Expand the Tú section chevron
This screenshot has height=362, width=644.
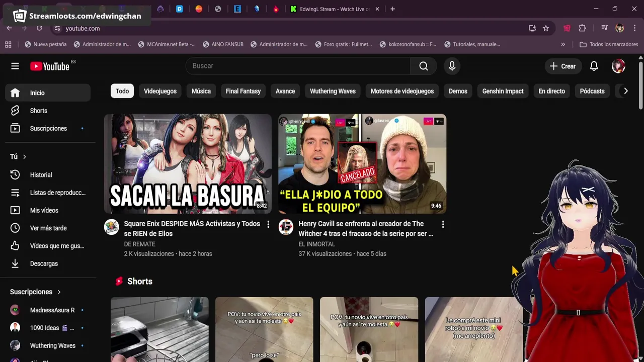coord(24,157)
